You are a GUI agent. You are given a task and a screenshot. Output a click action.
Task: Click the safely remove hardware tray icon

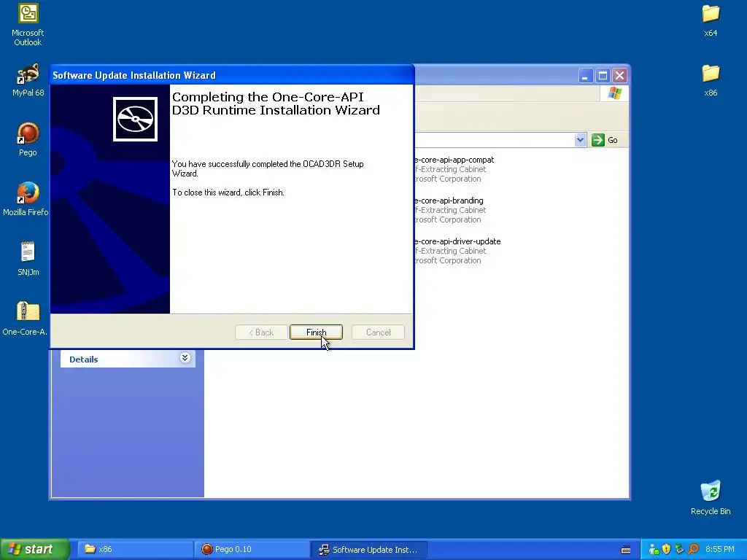coord(680,549)
